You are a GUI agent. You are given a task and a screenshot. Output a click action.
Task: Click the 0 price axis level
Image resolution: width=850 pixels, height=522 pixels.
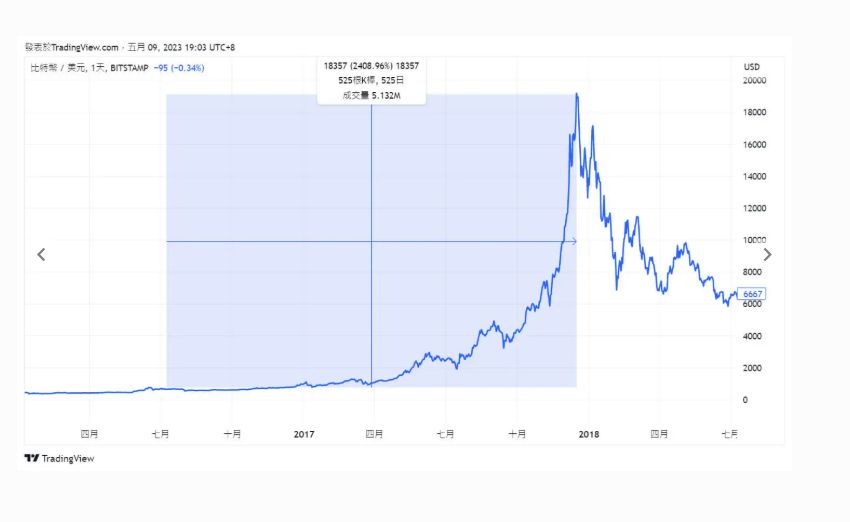[745, 400]
